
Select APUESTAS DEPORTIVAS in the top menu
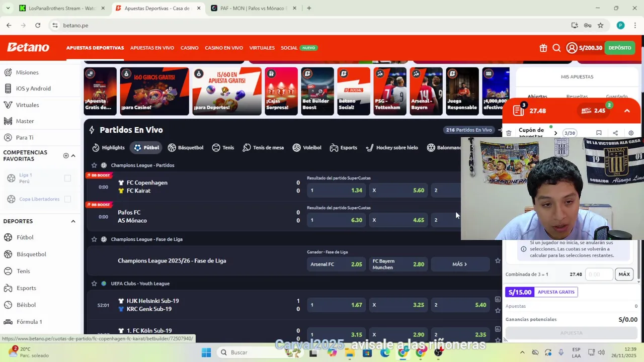(x=95, y=48)
